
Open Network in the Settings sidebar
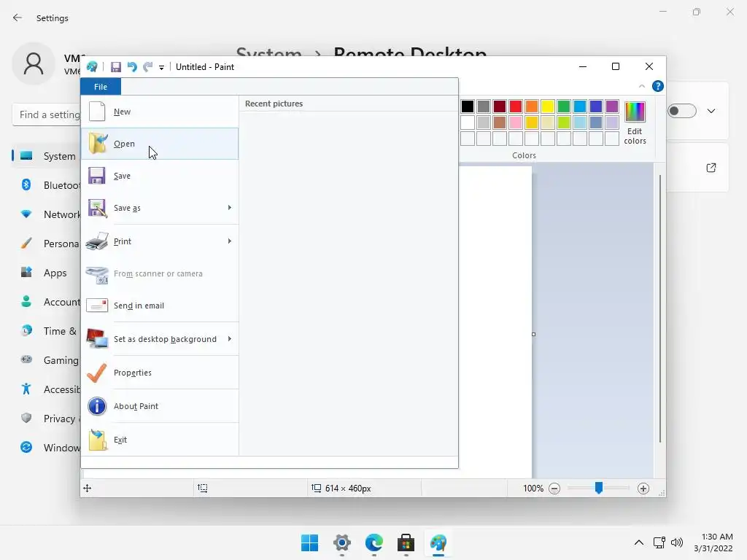(x=46, y=214)
